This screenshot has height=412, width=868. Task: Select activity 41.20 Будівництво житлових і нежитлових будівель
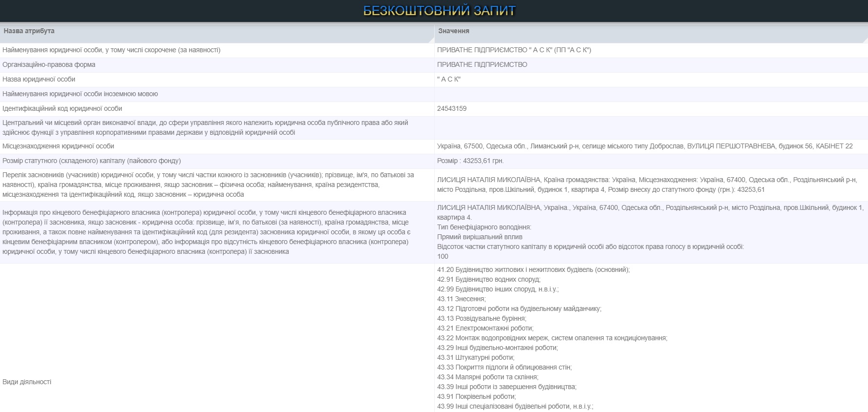(533, 269)
